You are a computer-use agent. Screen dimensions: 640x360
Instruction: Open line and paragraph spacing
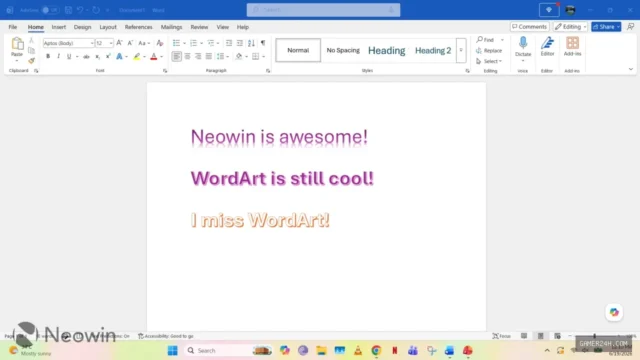pyautogui.click(x=220, y=56)
